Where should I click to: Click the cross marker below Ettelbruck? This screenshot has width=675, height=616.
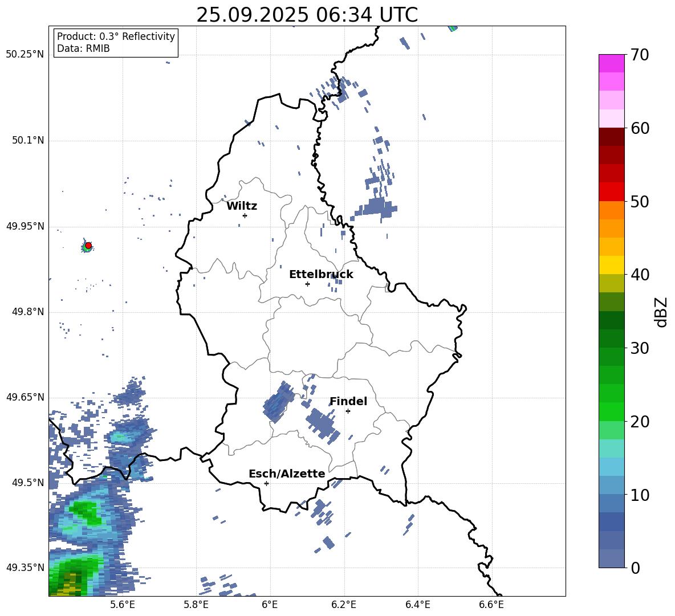307,284
